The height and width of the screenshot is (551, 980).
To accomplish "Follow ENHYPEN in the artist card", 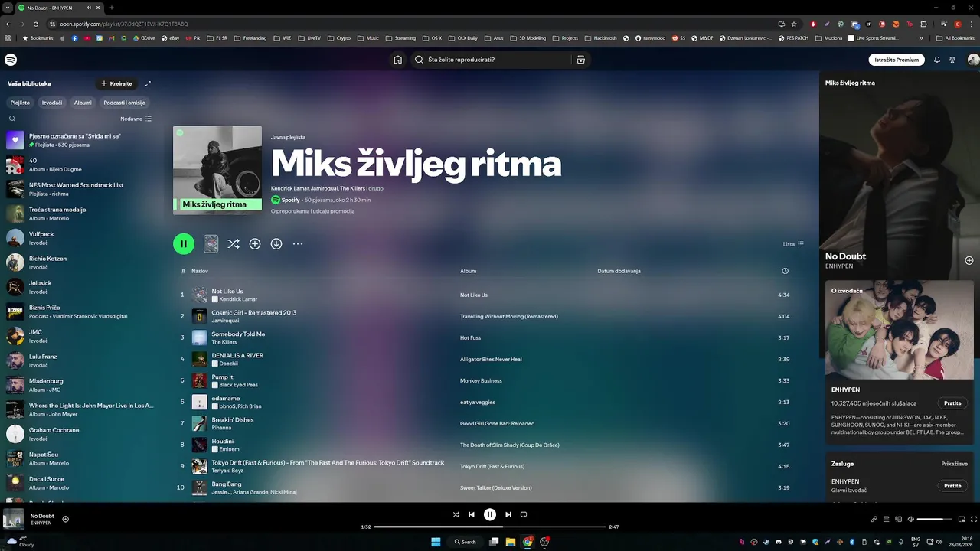I will (952, 403).
